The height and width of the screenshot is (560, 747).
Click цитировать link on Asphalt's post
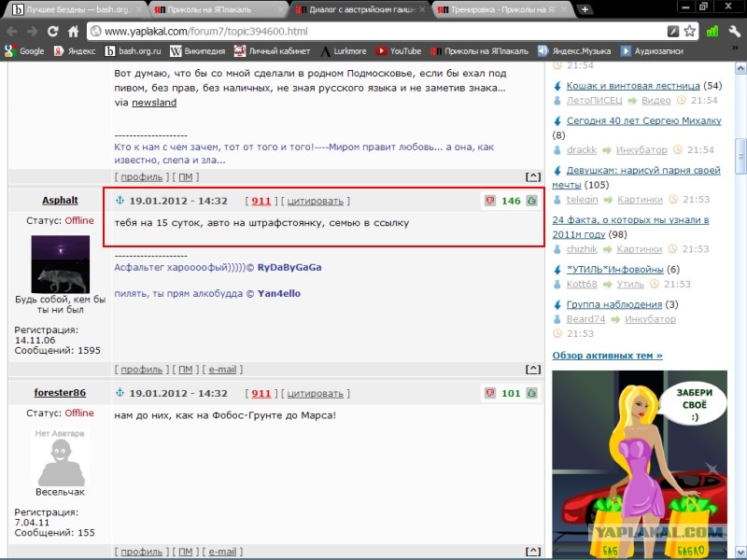[x=316, y=201]
